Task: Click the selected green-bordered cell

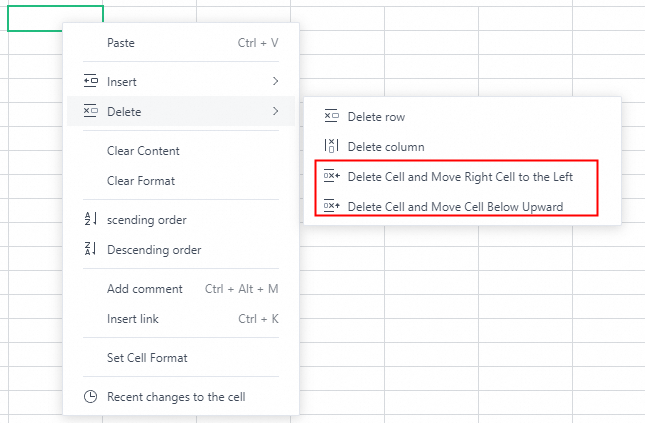Action: (55, 17)
